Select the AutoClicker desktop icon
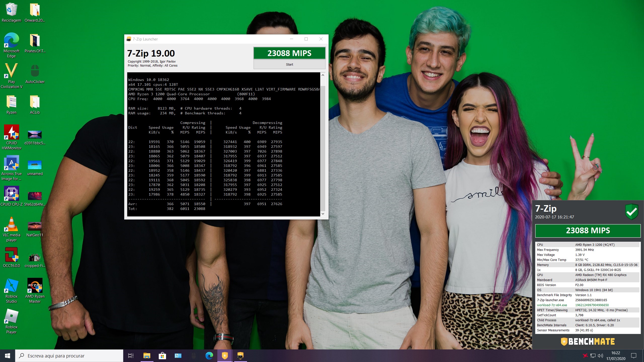Screen dimensions: 644x362 click(35, 74)
